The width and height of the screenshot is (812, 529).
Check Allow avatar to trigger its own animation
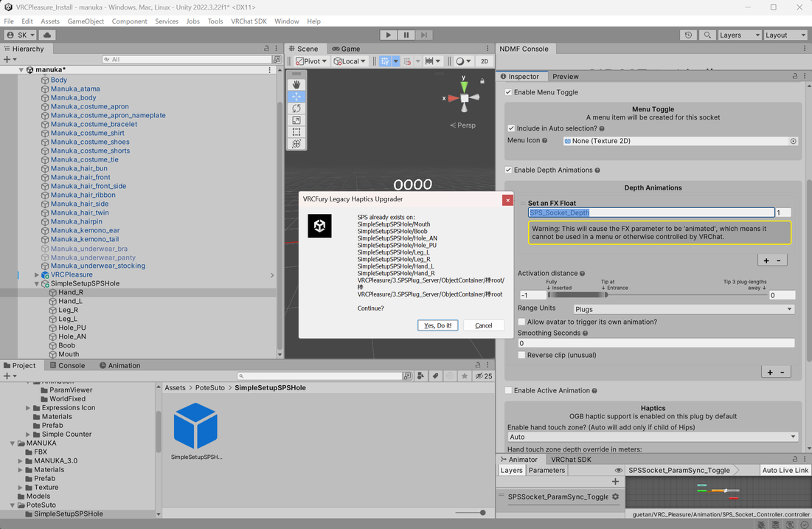pos(521,322)
